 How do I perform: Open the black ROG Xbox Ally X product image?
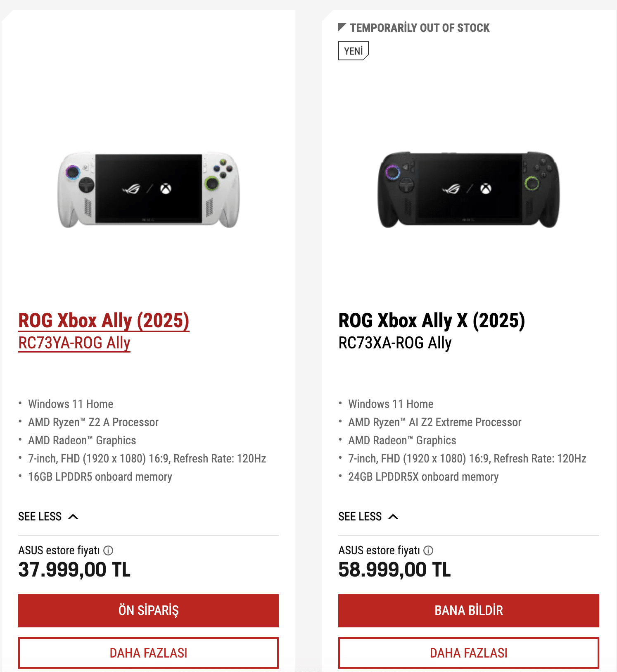pos(468,190)
